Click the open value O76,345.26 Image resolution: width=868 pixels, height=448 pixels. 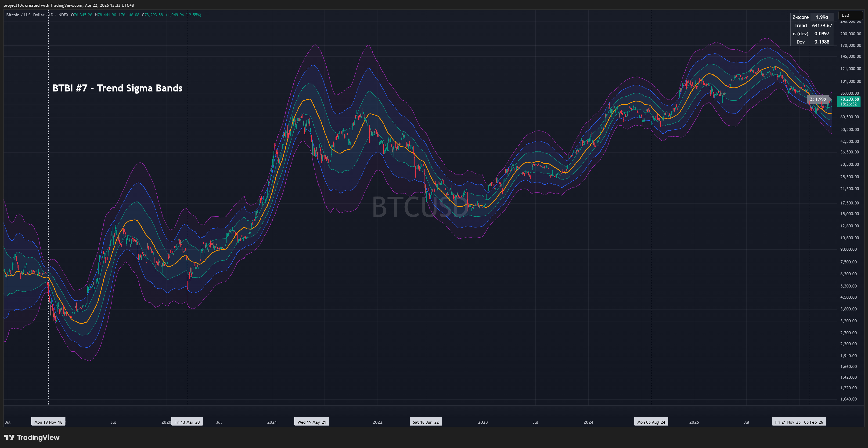(x=82, y=15)
